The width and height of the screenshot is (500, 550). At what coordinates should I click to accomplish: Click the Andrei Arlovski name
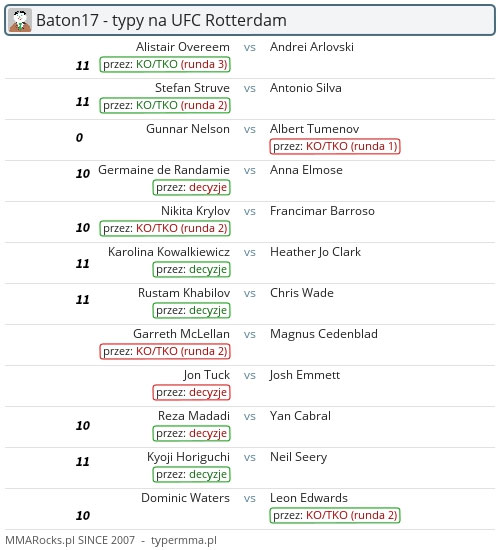click(x=312, y=47)
